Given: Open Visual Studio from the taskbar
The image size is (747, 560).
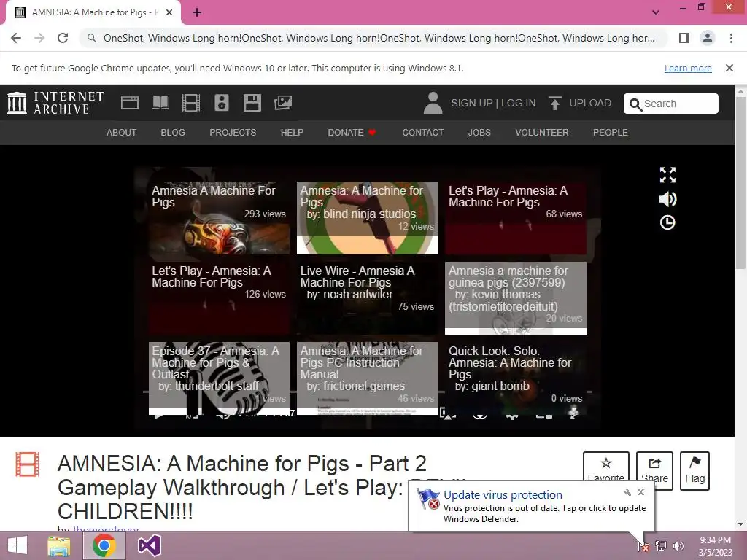Looking at the screenshot, I should [149, 545].
